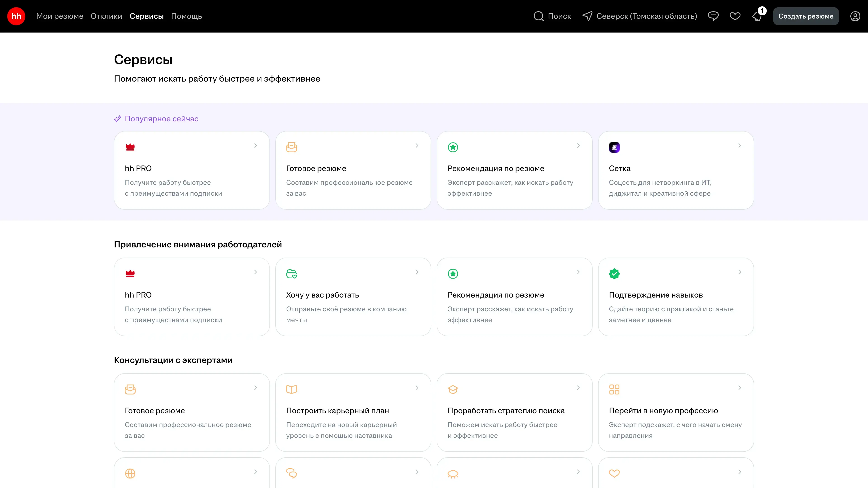The width and height of the screenshot is (868, 488).
Task: Click the hh logo in header
Action: 16,16
